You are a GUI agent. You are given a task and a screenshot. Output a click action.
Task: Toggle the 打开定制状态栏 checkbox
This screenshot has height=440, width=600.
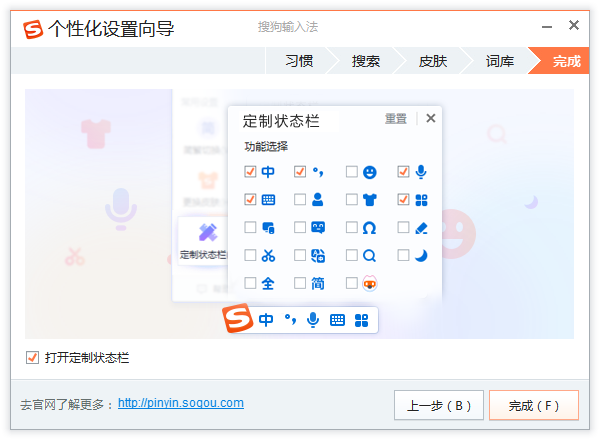point(32,358)
